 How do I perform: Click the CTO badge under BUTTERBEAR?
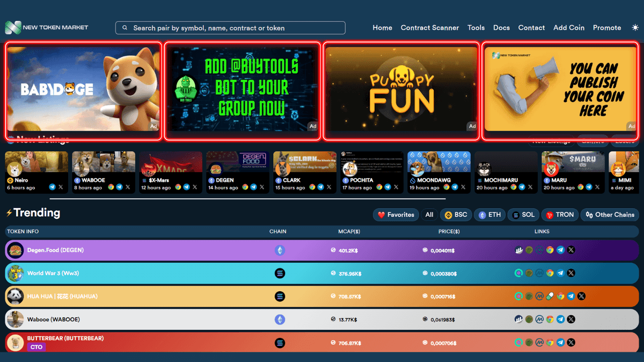[36, 347]
